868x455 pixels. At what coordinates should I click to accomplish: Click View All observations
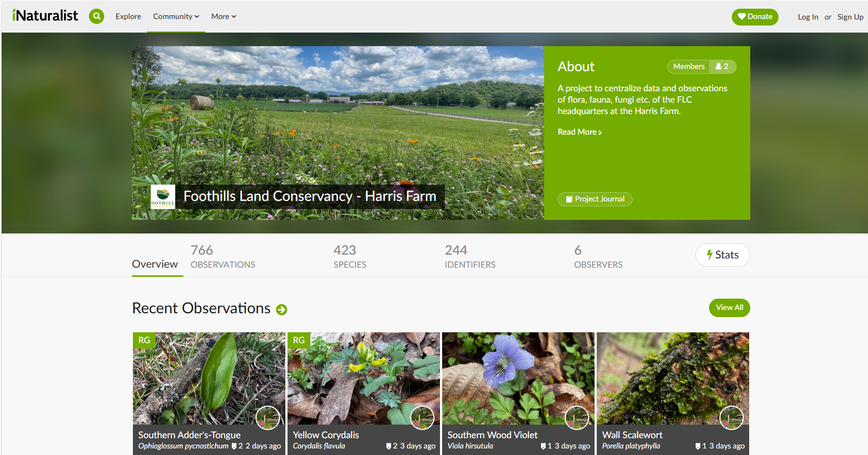729,307
